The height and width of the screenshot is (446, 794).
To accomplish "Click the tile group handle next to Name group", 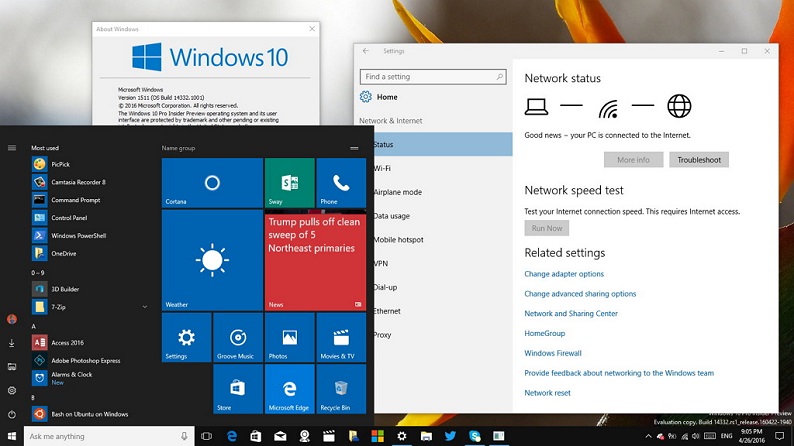I will [x=354, y=148].
